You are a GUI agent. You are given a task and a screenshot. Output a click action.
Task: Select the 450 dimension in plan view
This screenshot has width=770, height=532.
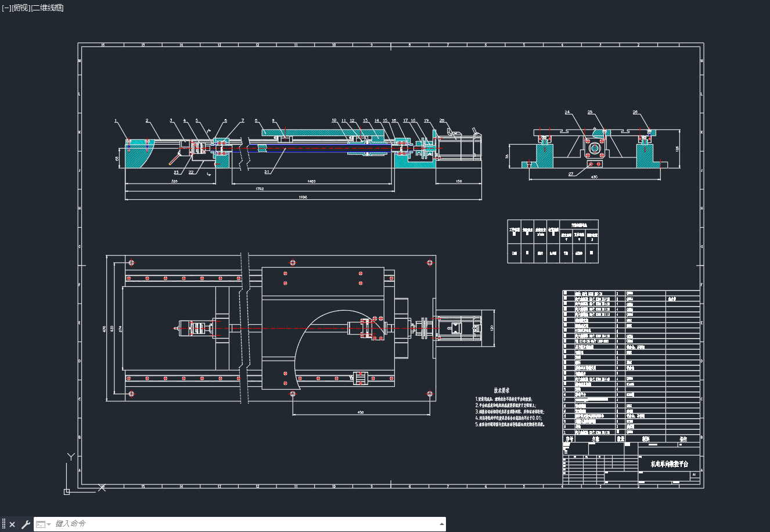[360, 412]
